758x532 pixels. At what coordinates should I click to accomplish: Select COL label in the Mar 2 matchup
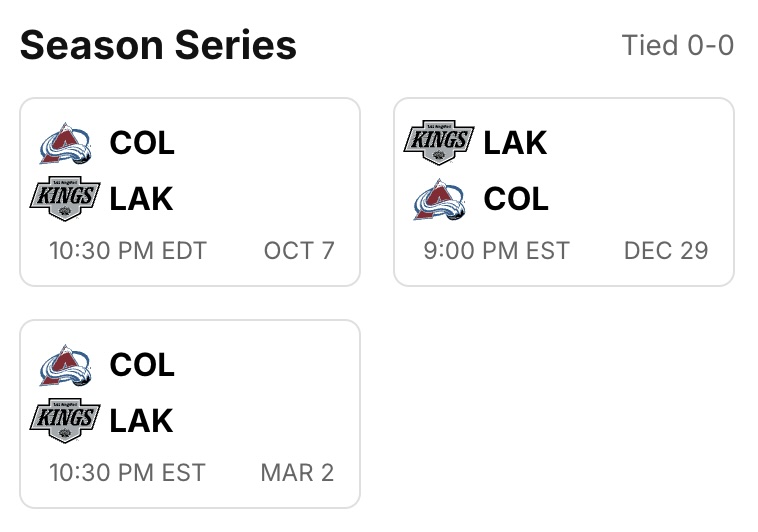click(x=142, y=365)
